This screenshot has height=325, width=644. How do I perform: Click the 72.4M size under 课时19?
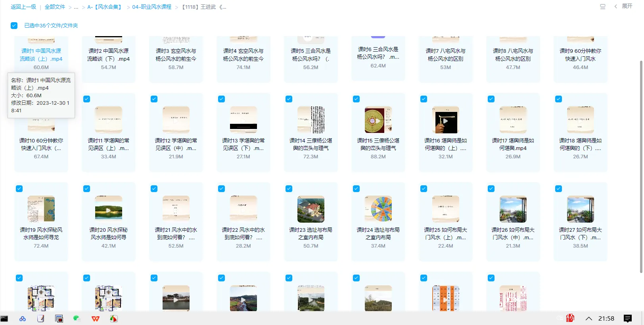(41, 246)
